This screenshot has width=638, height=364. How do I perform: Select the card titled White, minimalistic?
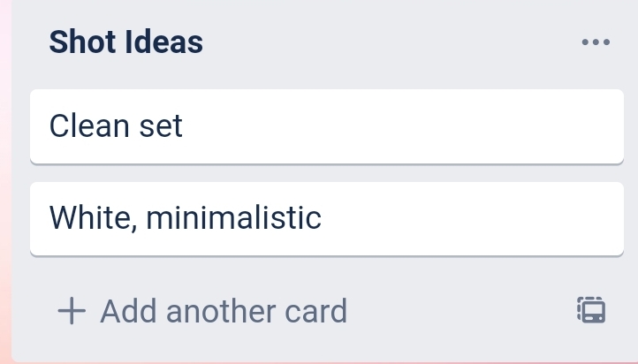pyautogui.click(x=326, y=218)
